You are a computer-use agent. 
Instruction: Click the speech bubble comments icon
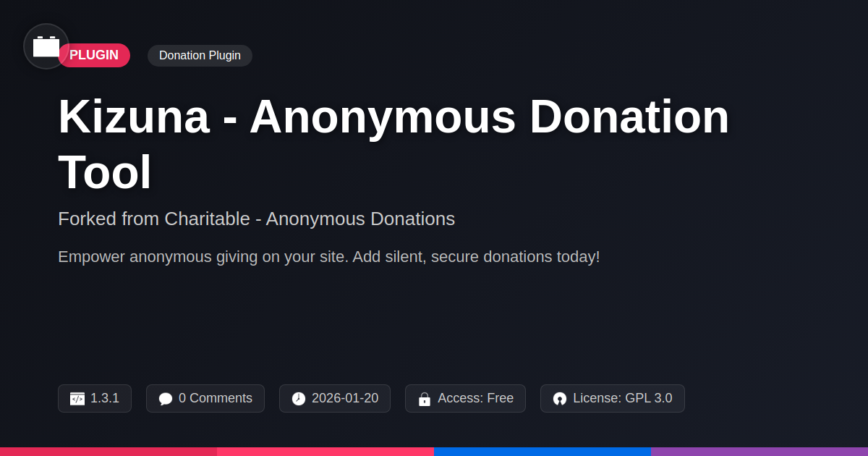166,399
